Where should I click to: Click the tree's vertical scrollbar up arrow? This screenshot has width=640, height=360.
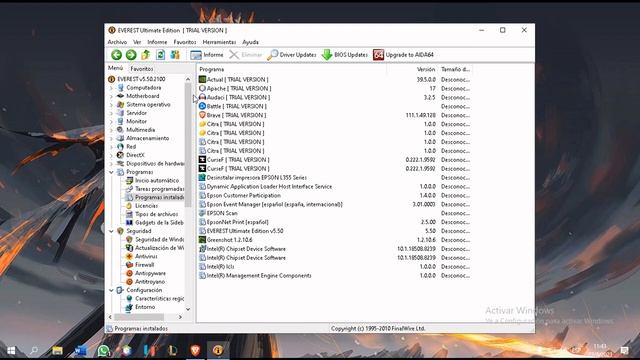[x=188, y=79]
